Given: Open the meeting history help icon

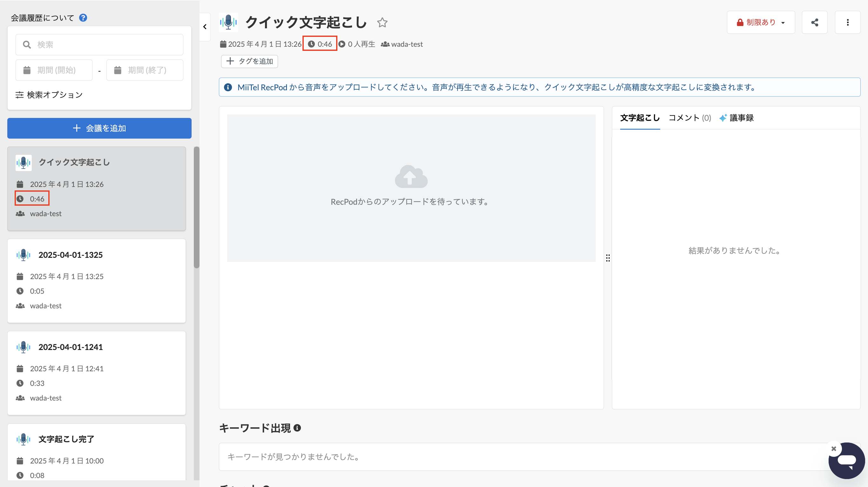Looking at the screenshot, I should point(83,17).
